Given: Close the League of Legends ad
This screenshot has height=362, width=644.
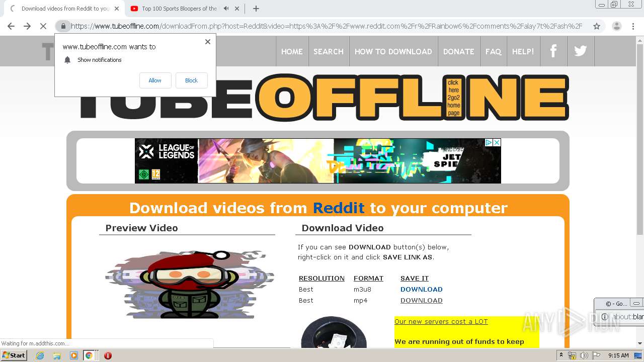Looking at the screenshot, I should tap(497, 143).
